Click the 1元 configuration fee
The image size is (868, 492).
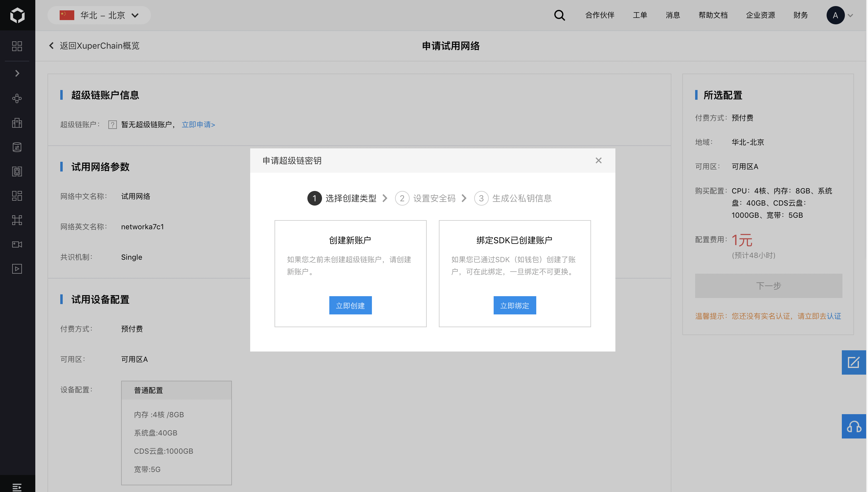coord(742,241)
